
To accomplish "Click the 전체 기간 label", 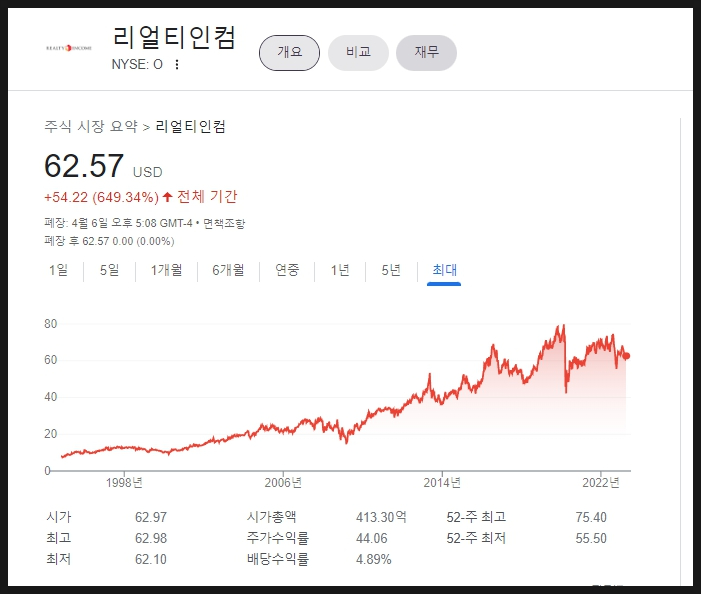I will point(207,197).
